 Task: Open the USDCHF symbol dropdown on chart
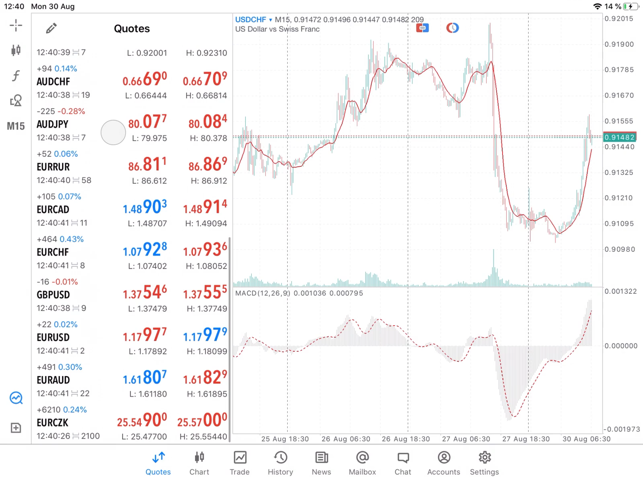(253, 19)
